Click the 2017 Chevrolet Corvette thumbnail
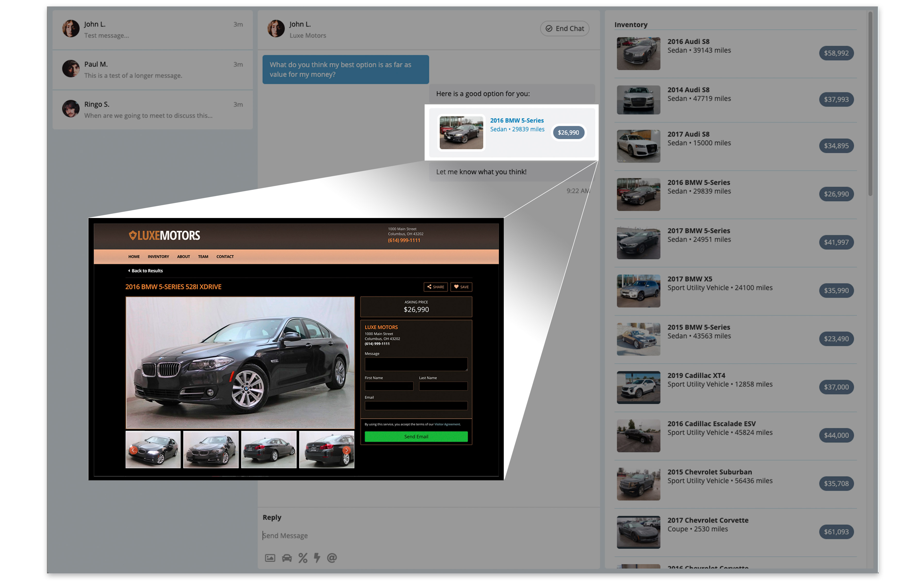 pos(639,532)
